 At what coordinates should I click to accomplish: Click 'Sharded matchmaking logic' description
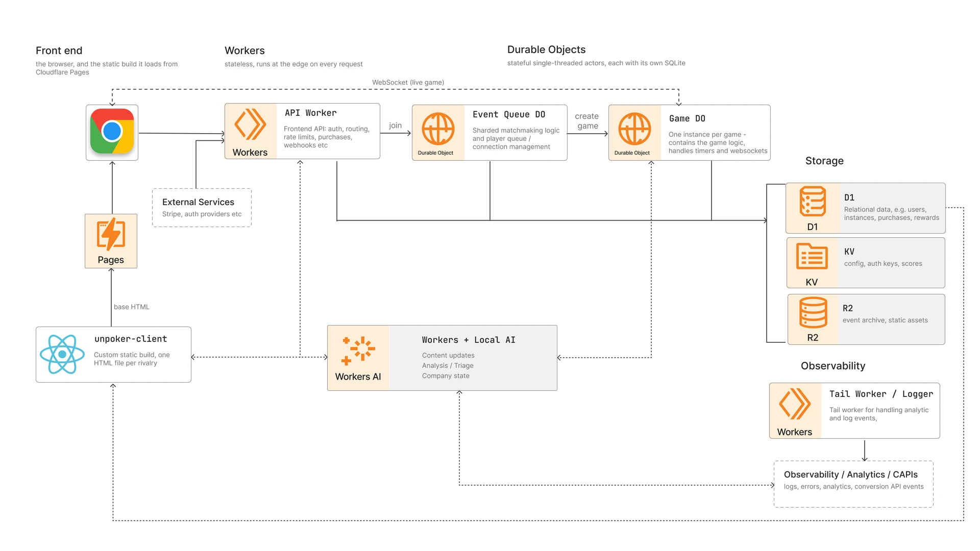click(x=516, y=138)
